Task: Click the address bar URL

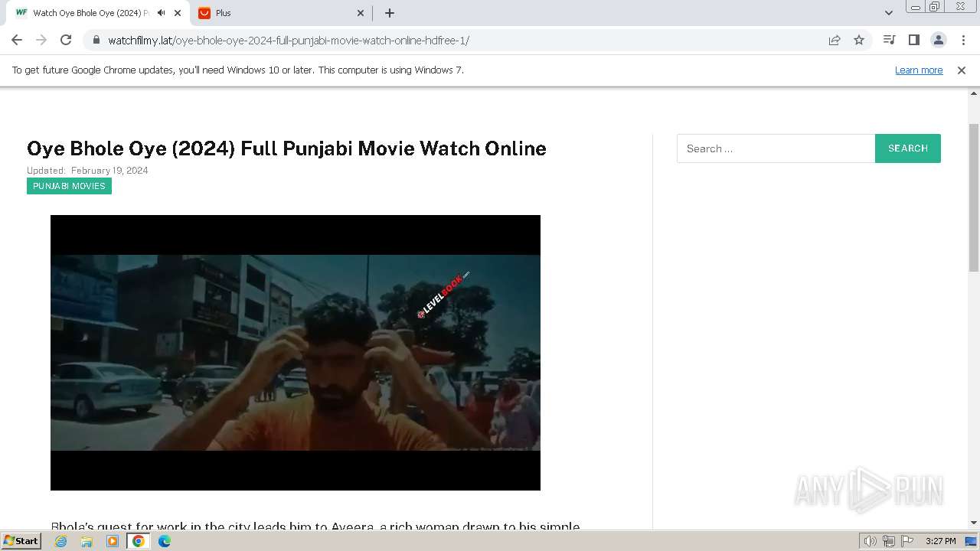Action: 289,41
